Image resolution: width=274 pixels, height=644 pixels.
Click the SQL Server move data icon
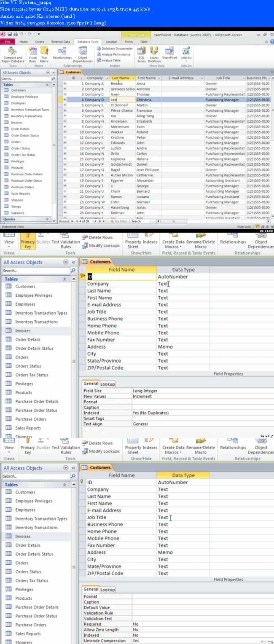[x=142, y=54]
